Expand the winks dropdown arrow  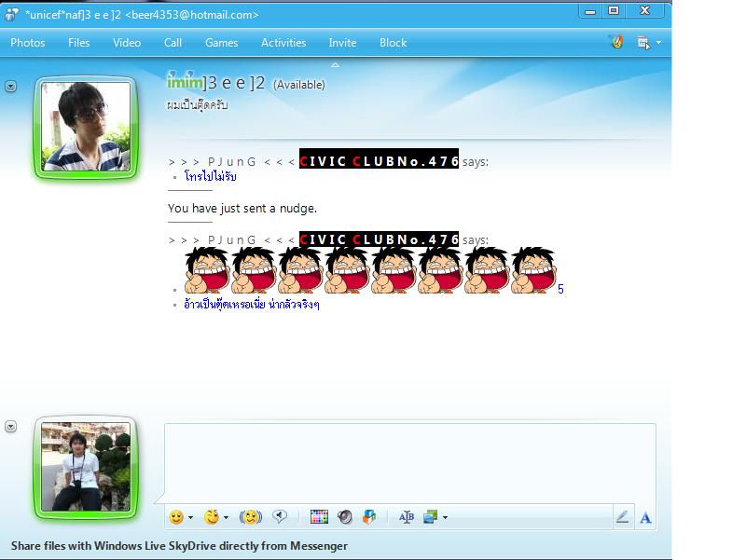pyautogui.click(x=226, y=518)
